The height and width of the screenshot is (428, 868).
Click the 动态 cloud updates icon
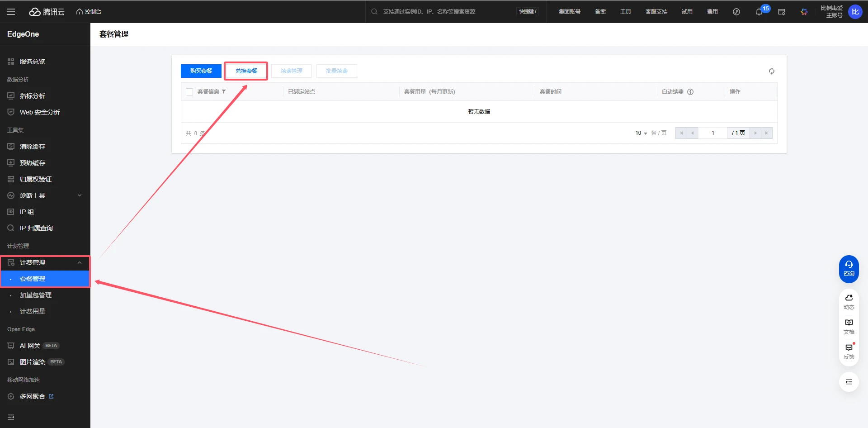click(849, 301)
